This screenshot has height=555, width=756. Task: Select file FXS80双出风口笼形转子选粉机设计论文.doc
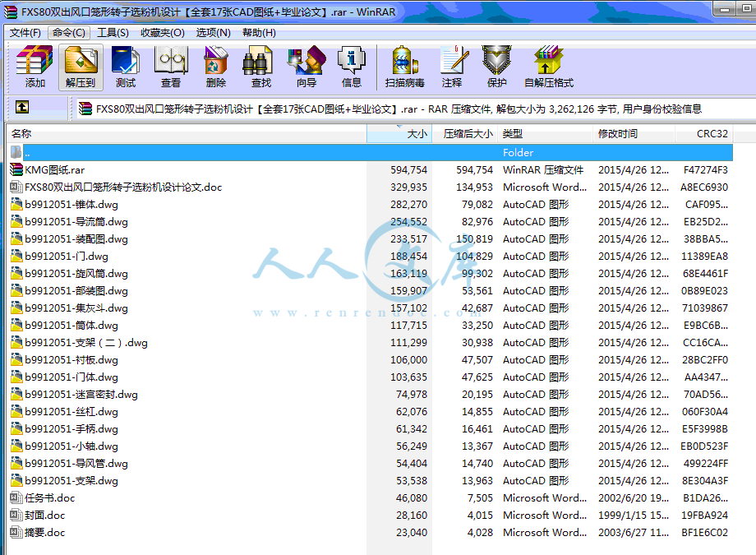123,187
